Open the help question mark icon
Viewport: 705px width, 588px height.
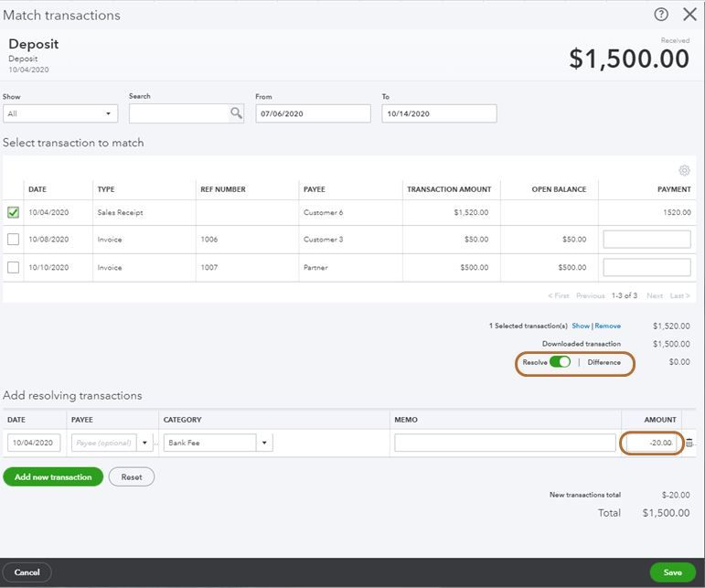pos(661,15)
